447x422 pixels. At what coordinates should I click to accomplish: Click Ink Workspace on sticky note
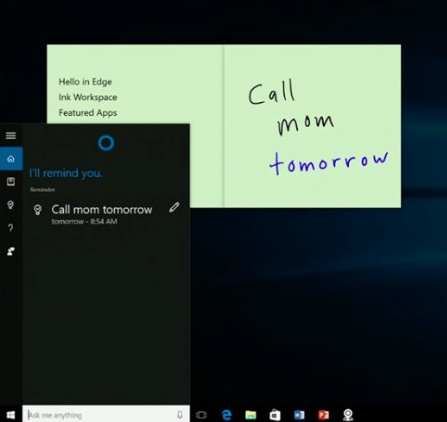click(x=88, y=97)
